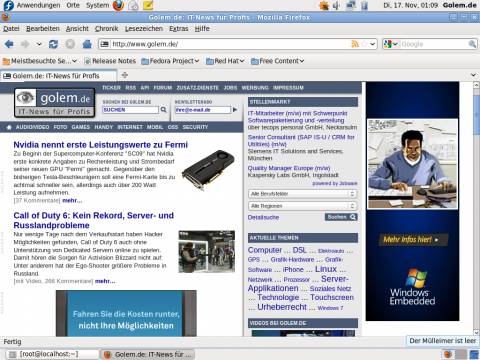480x360 pixels.
Task: Click the golem.de SUCHEN search field
Action: 130,110
